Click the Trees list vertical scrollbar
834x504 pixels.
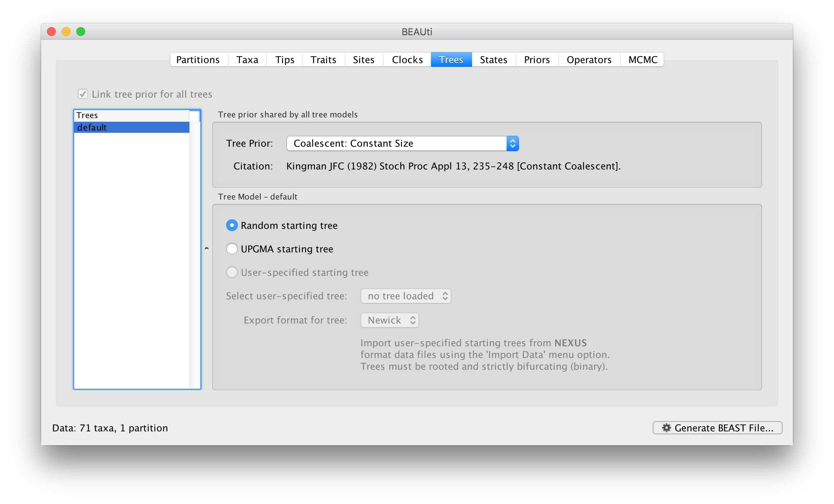click(x=195, y=255)
